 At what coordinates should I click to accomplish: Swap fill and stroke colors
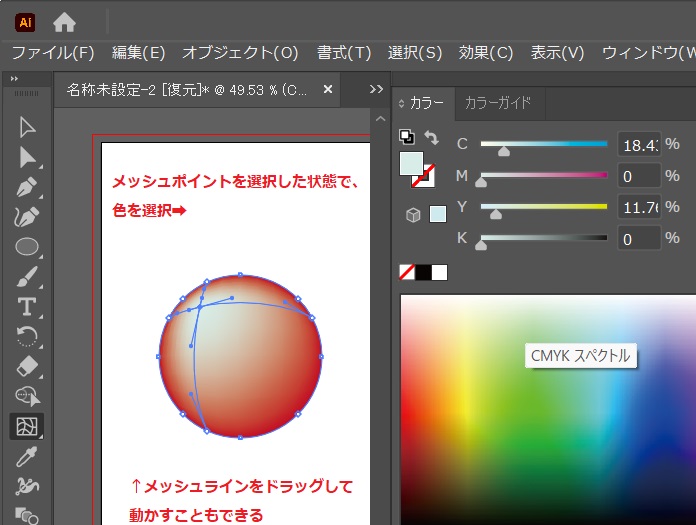coord(431,137)
